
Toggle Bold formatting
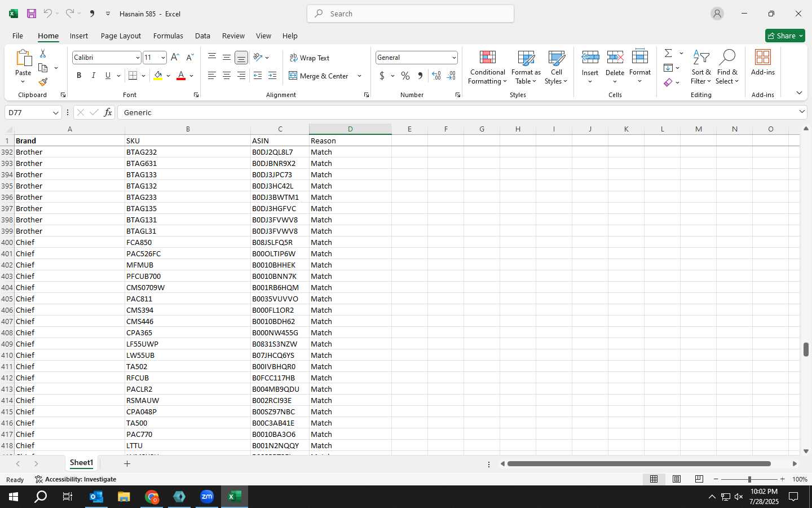click(x=79, y=76)
